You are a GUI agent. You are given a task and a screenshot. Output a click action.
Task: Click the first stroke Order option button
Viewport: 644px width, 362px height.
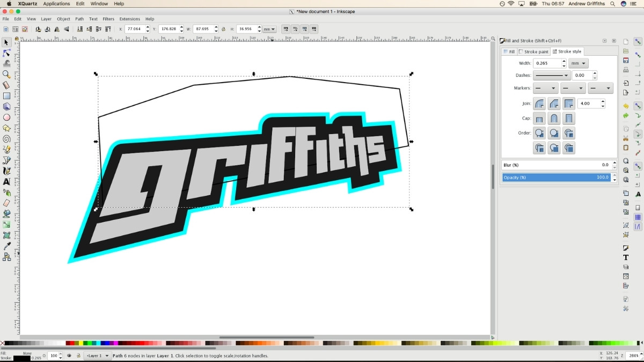point(539,133)
